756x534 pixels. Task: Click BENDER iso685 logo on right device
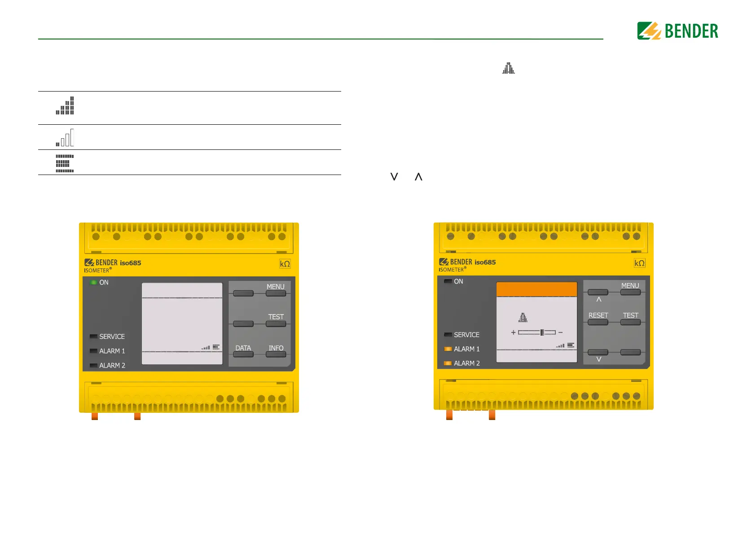(467, 262)
